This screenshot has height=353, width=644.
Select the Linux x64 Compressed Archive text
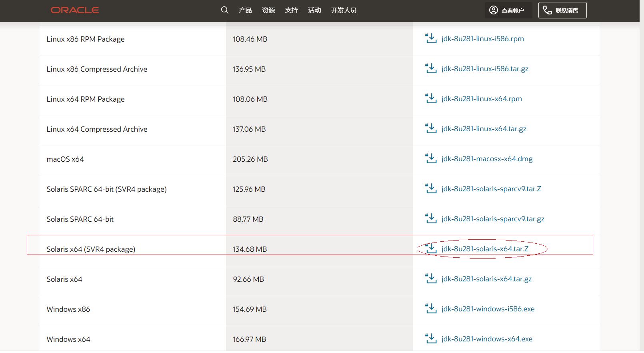pos(97,129)
